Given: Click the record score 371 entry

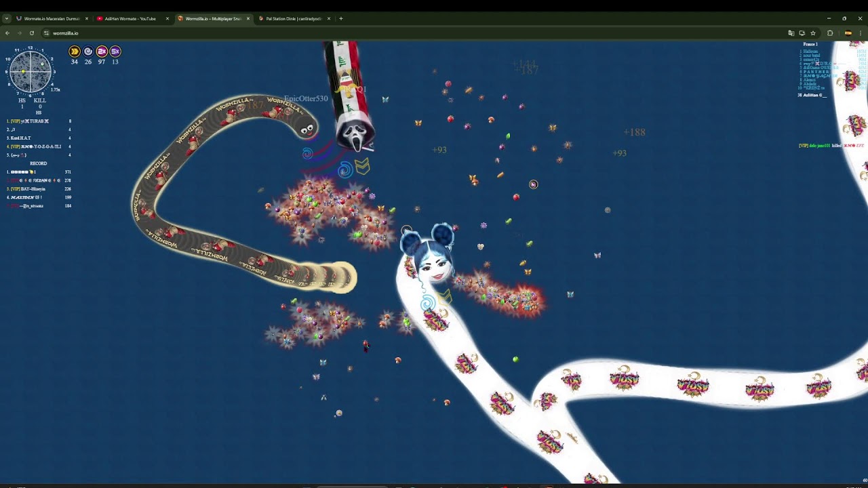Looking at the screenshot, I should (39, 172).
